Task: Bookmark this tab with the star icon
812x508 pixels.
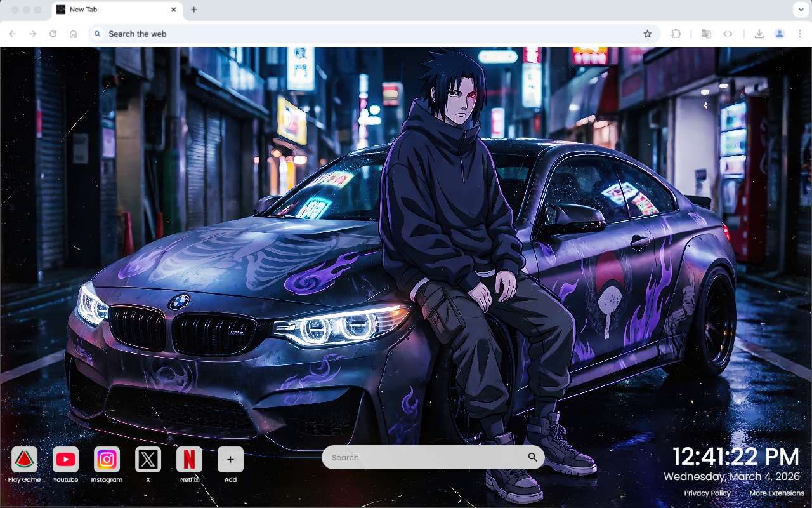Action: click(647, 34)
